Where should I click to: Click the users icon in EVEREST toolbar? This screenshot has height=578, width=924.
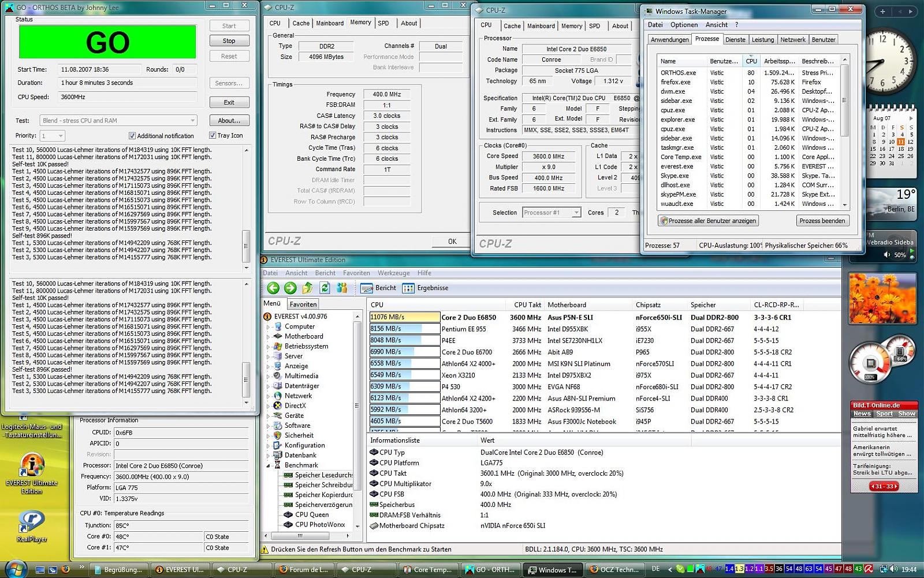[x=342, y=288]
